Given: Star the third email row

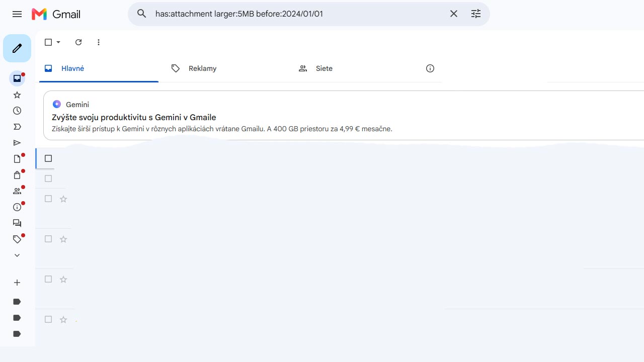Looking at the screenshot, I should tap(63, 199).
